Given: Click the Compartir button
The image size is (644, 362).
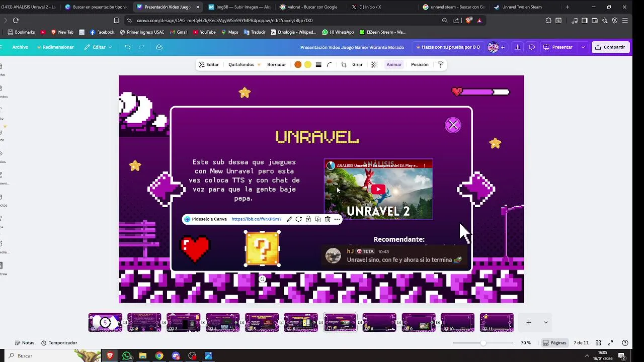Looking at the screenshot, I should pos(610,47).
